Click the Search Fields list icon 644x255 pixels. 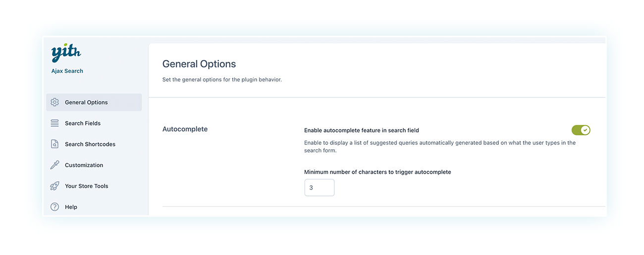click(x=54, y=123)
